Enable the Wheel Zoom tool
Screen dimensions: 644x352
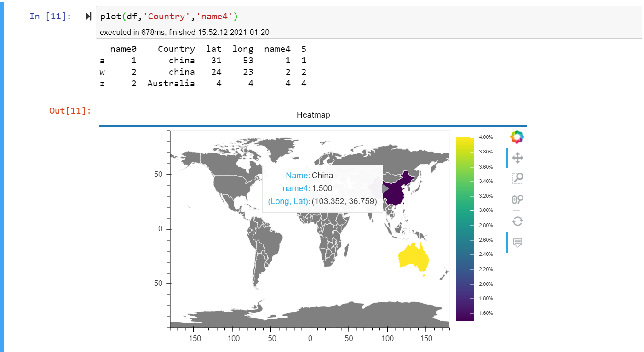click(x=517, y=199)
